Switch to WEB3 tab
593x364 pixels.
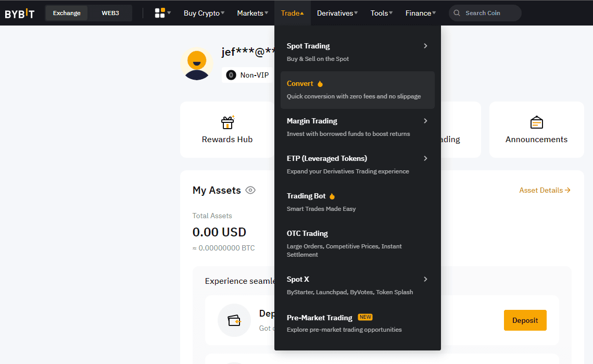pos(110,13)
